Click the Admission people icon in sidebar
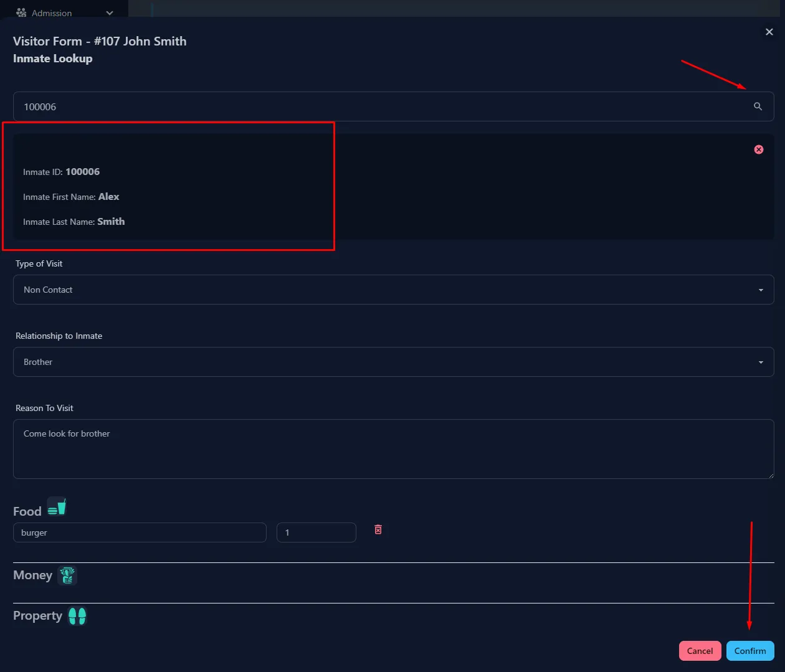 pos(21,12)
